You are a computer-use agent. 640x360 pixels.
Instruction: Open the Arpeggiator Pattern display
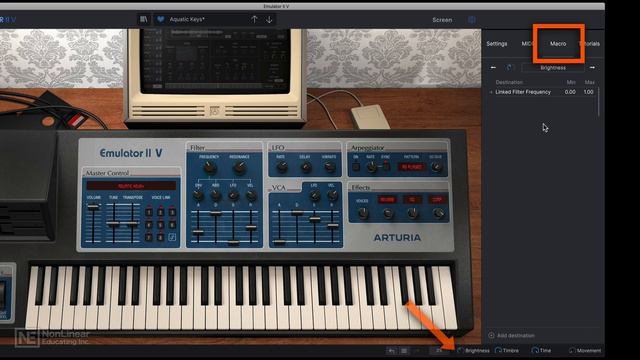click(x=411, y=167)
